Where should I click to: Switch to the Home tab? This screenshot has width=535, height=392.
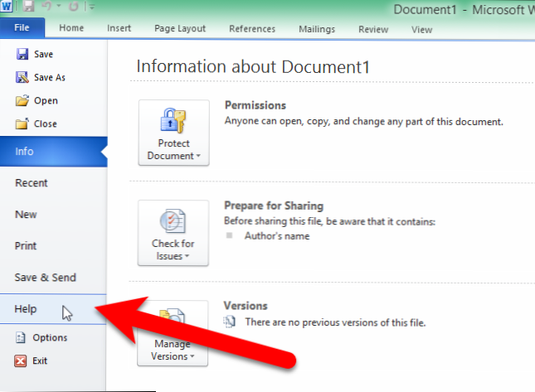pos(71,28)
